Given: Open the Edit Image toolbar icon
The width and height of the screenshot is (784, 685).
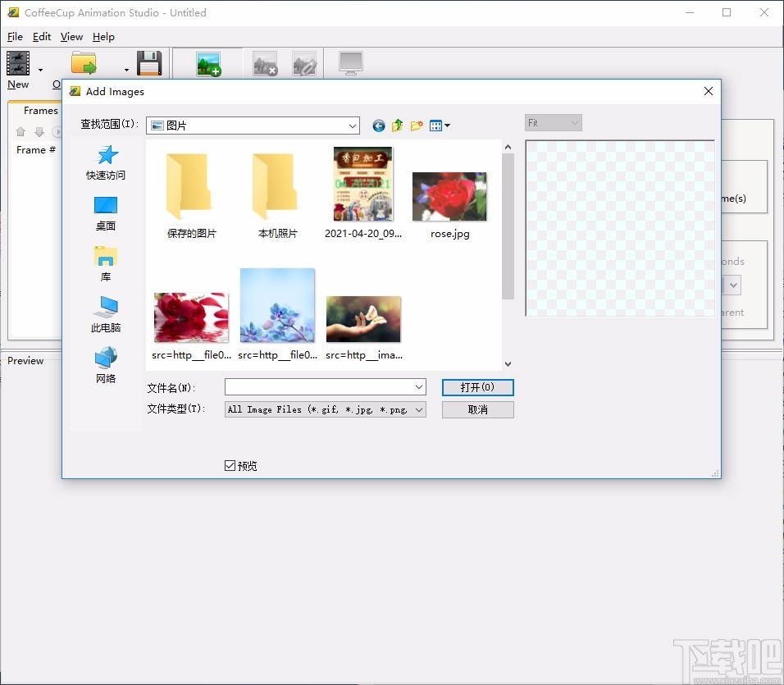Looking at the screenshot, I should (x=304, y=63).
